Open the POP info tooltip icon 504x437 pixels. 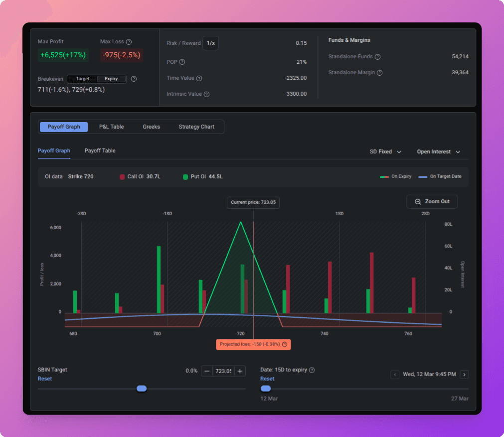[x=182, y=62]
